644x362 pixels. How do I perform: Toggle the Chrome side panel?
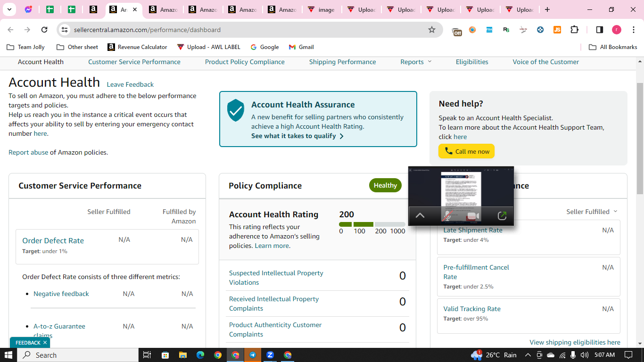(600, 30)
